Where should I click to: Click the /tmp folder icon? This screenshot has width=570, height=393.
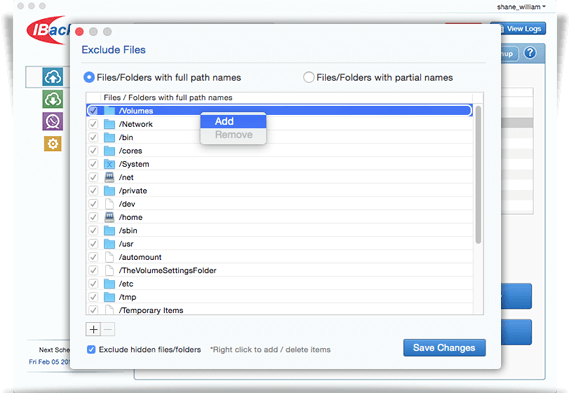pos(109,297)
